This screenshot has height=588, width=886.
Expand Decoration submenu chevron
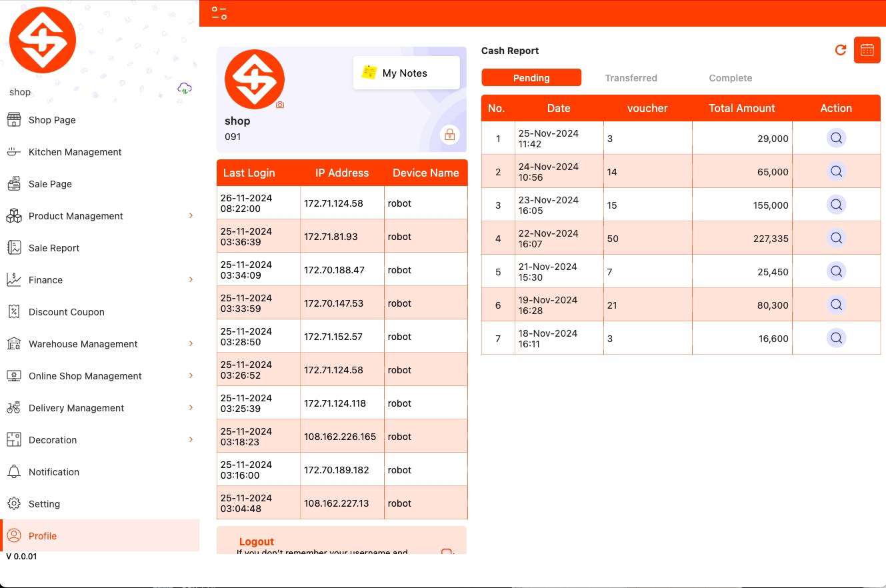click(x=191, y=439)
